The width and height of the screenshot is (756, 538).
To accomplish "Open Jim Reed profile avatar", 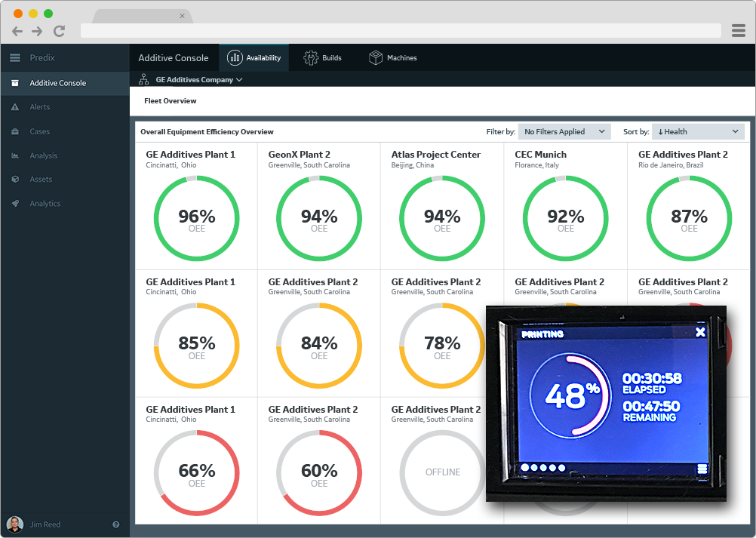I will click(15, 524).
